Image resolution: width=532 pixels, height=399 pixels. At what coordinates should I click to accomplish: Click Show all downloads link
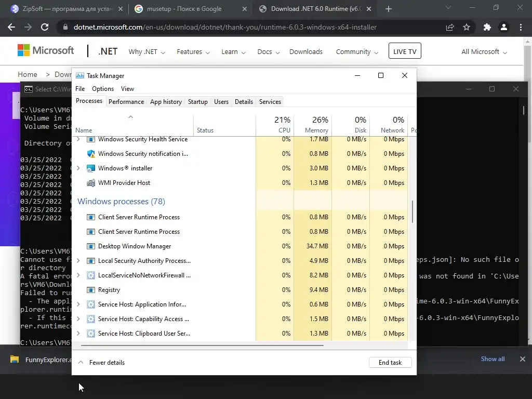point(493,359)
